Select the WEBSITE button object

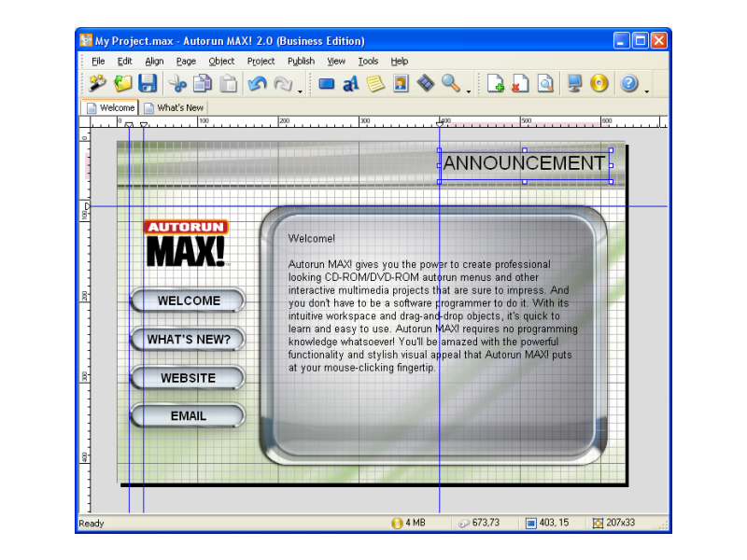pos(189,378)
